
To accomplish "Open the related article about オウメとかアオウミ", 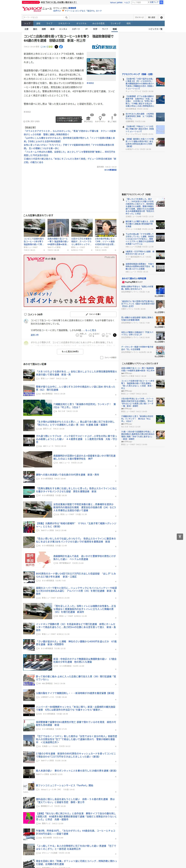I will [70, 133].
